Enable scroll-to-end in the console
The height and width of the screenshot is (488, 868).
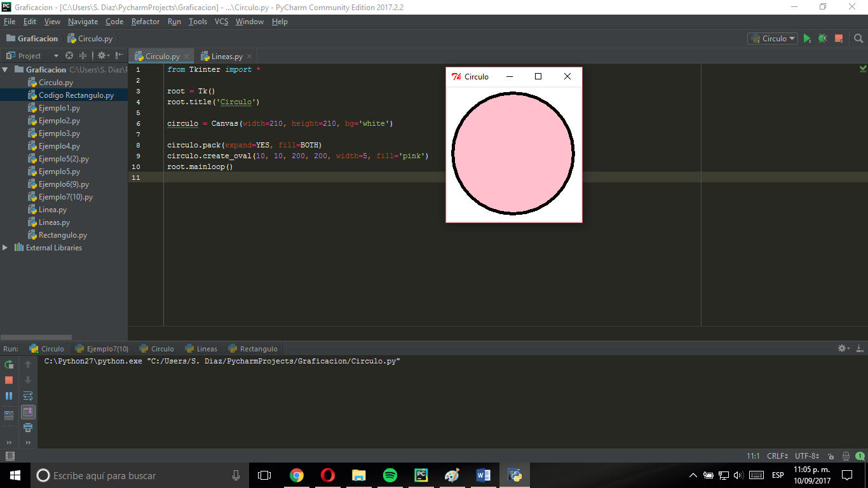click(27, 411)
